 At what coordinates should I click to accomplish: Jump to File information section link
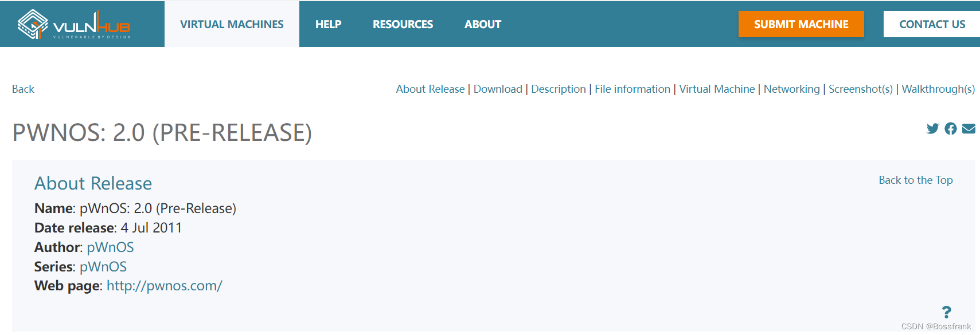(632, 89)
